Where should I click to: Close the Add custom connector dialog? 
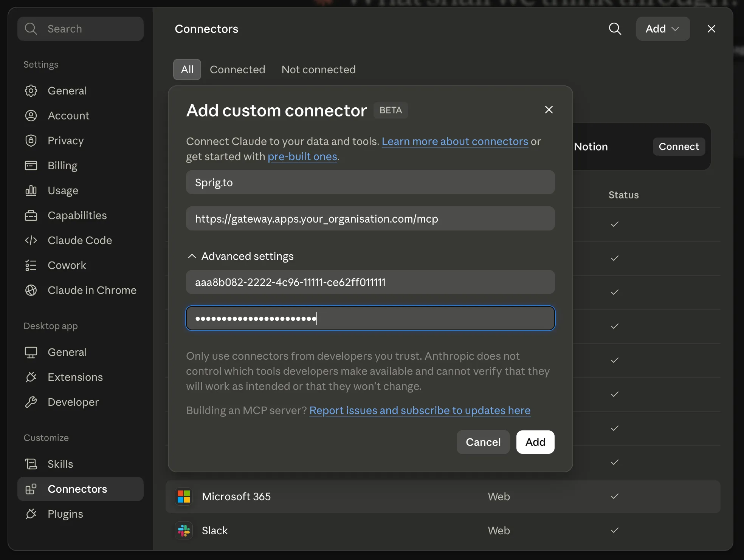[549, 110]
